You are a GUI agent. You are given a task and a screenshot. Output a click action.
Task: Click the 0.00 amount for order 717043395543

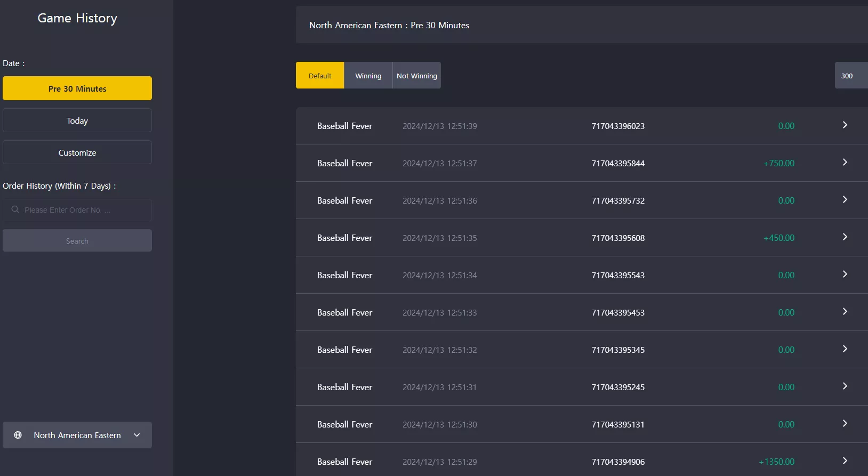coord(786,275)
